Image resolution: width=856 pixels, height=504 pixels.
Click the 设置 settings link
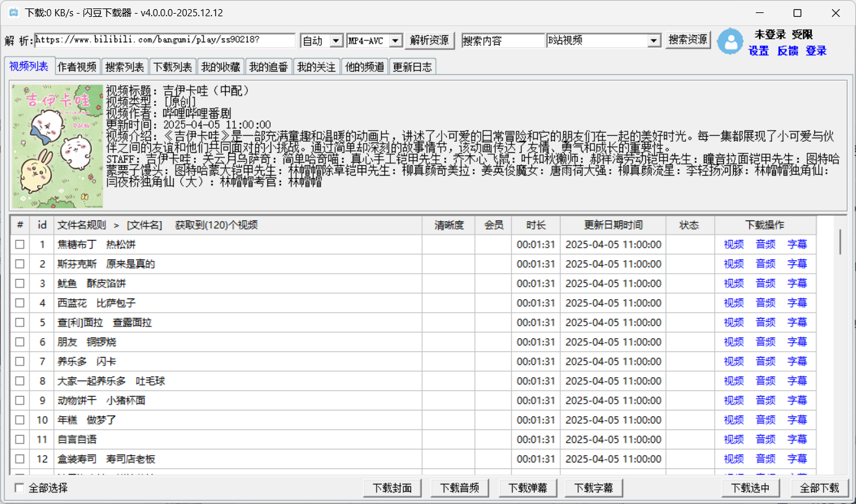coord(760,51)
